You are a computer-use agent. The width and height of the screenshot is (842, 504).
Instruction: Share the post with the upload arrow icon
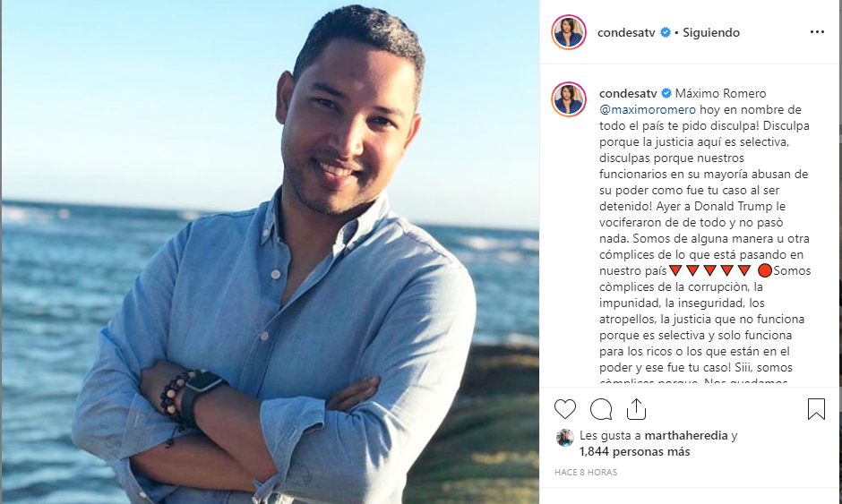click(x=636, y=409)
